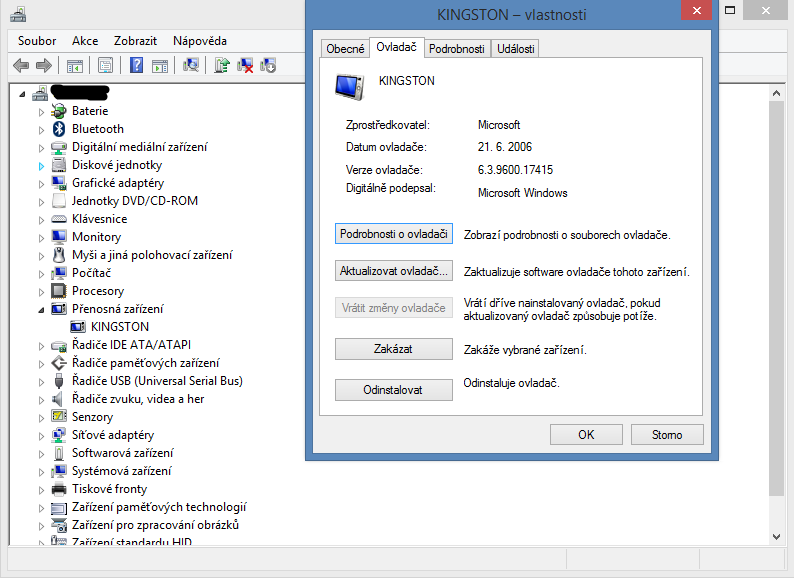Expand the Počítač node
794x578 pixels.
tap(41, 274)
